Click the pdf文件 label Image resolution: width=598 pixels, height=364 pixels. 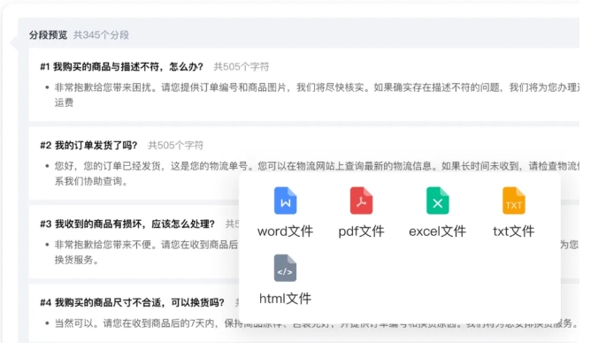(x=361, y=231)
